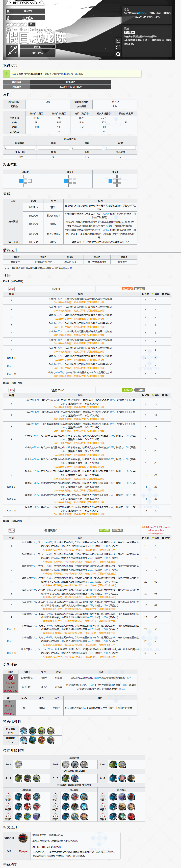Click the 默认服装 outfit tag
Screen dimensions: 181x868
pyautogui.click(x=129, y=32)
